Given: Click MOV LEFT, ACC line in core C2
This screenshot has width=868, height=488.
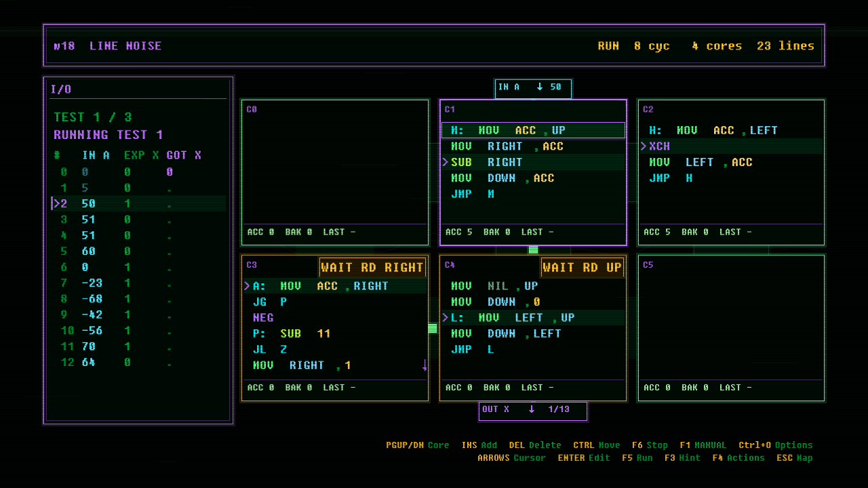Looking at the screenshot, I should click(731, 162).
